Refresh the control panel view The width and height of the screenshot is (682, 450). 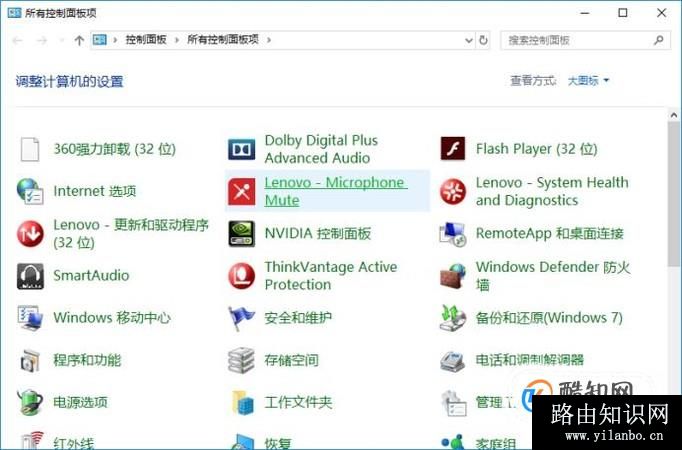click(x=483, y=40)
